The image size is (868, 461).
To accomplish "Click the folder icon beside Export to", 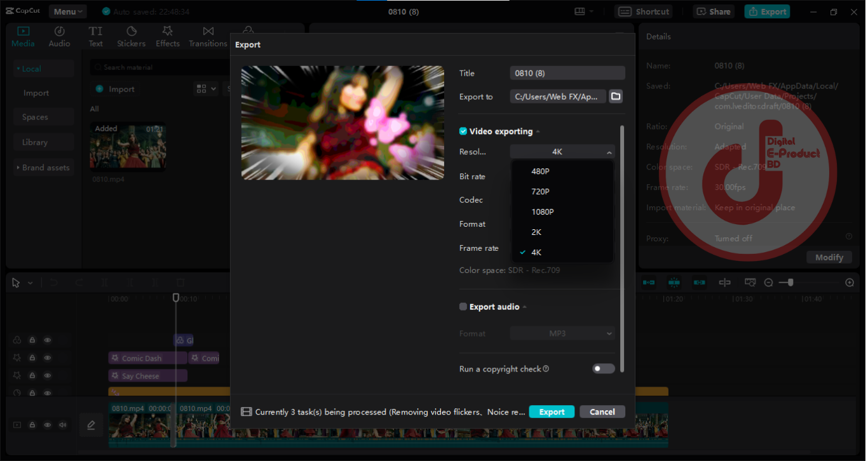I will 616,97.
